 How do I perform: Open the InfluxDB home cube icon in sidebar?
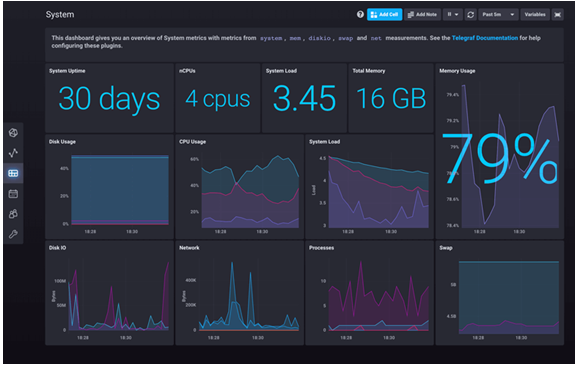point(13,133)
